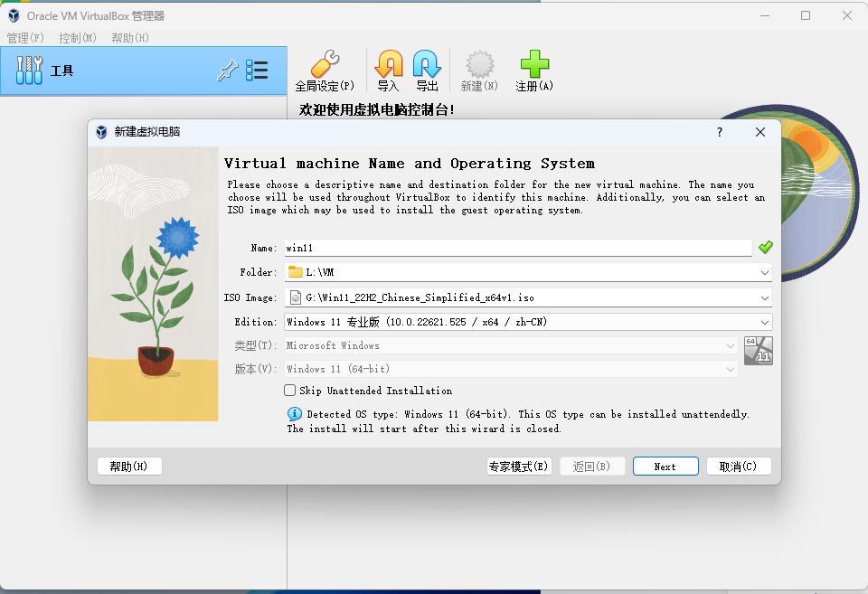The width and height of the screenshot is (868, 594).
Task: Click the Windows 11 64-bit OS type icon
Action: pyautogui.click(x=758, y=351)
